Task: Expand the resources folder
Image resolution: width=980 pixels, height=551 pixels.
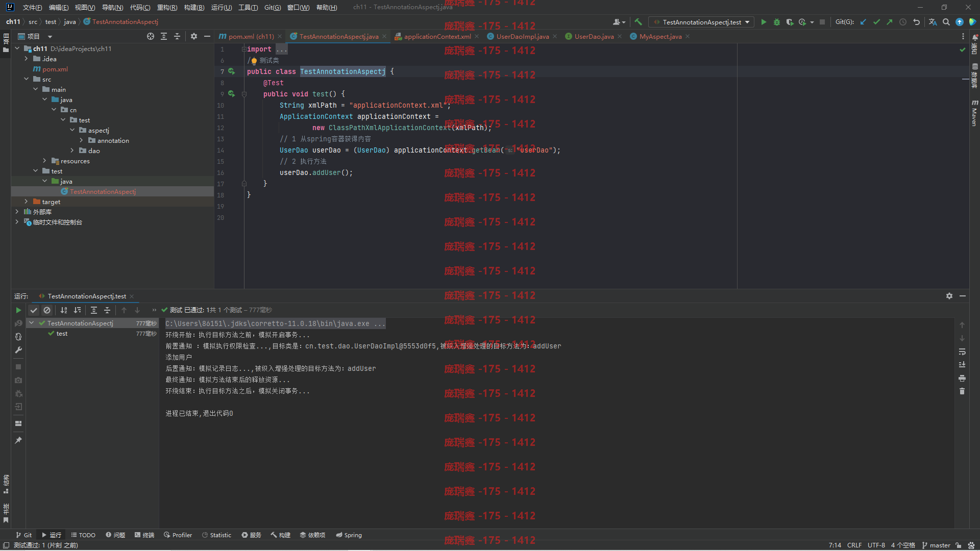Action: pos(44,161)
